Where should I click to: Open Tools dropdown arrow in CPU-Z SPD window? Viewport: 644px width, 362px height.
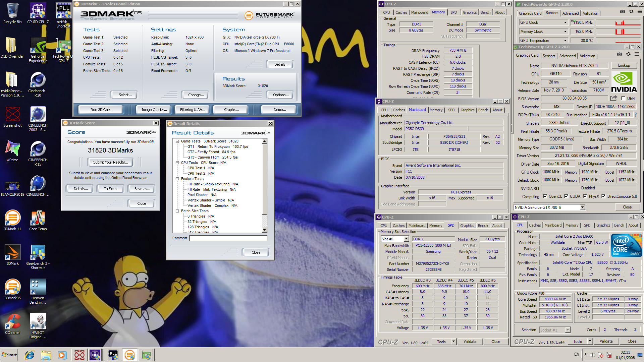[453, 342]
